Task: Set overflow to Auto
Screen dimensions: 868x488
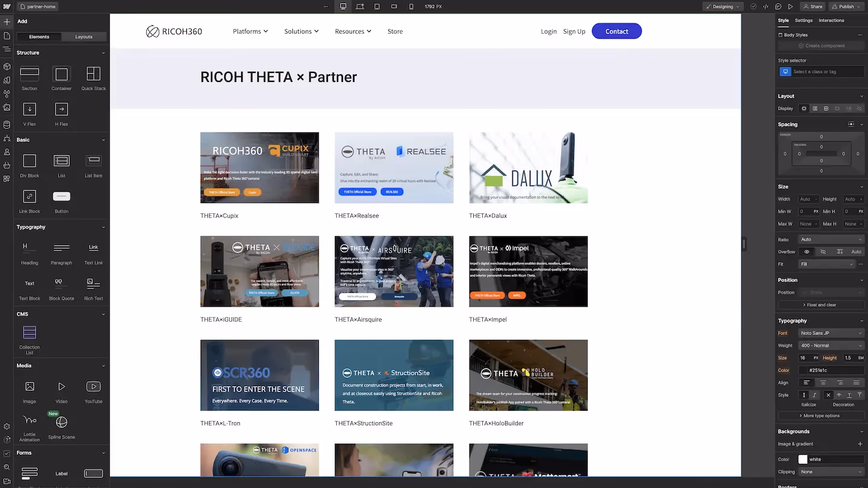Action: coord(856,251)
